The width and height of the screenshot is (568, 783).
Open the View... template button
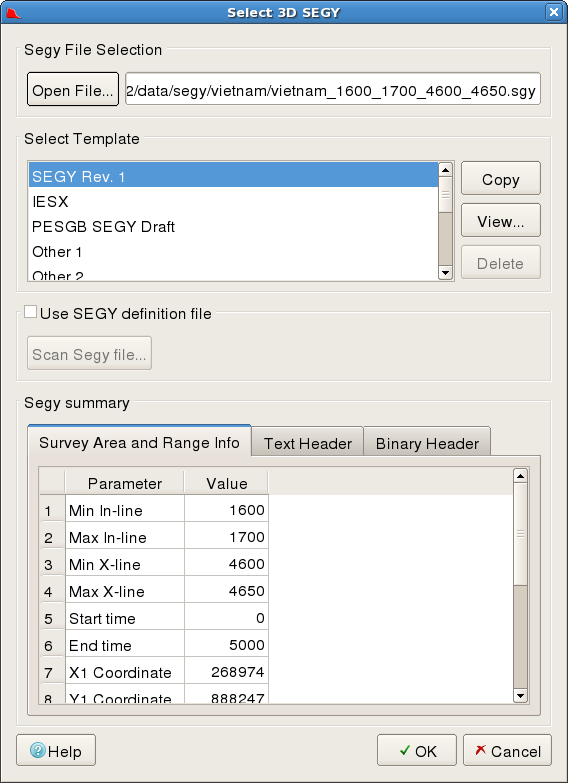(x=501, y=220)
